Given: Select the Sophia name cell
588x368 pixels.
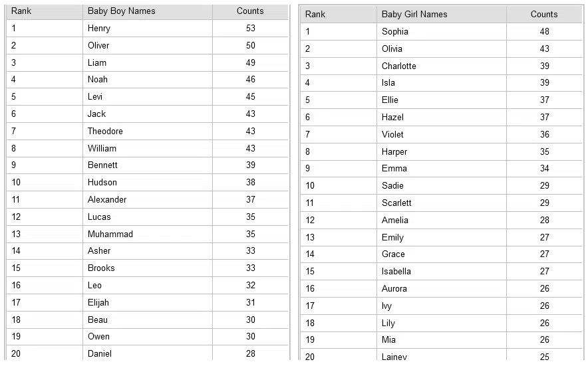Looking at the screenshot, I should (442, 32).
